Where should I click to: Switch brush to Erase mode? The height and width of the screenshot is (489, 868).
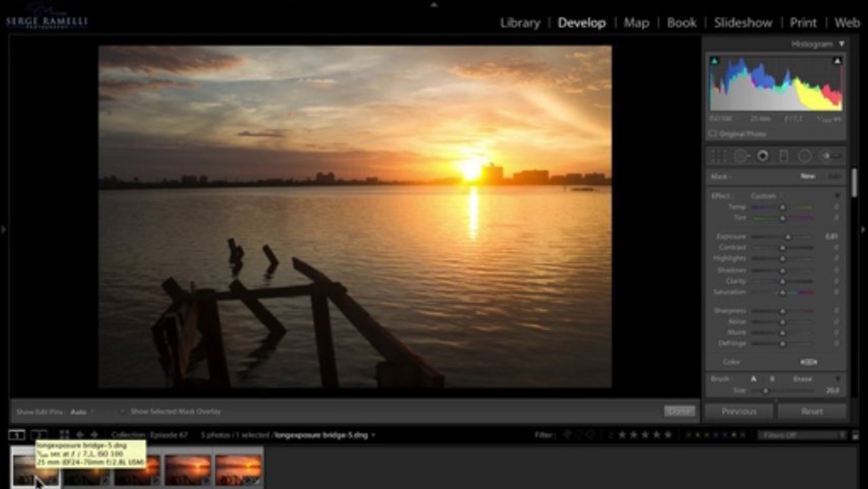(x=802, y=379)
